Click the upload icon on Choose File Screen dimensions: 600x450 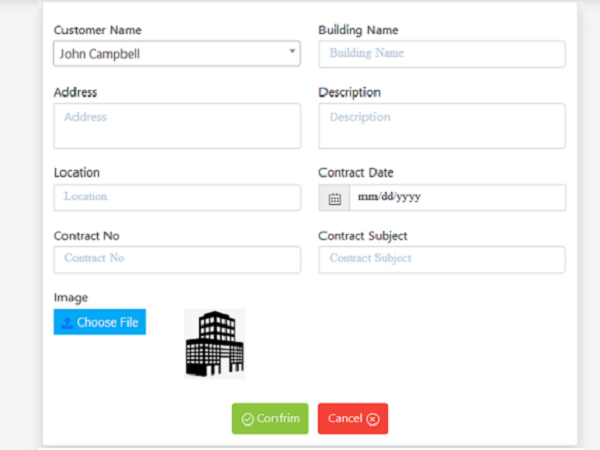pyautogui.click(x=67, y=322)
